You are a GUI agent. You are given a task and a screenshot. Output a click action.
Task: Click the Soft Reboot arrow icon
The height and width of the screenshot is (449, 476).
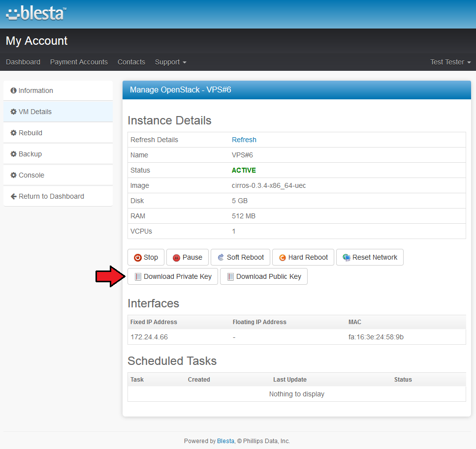coord(221,258)
